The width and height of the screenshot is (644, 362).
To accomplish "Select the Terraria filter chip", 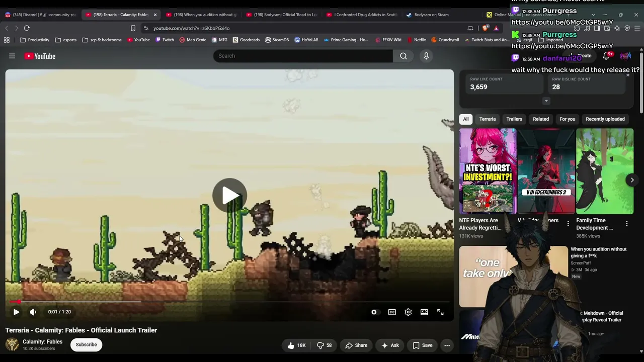I will click(488, 119).
